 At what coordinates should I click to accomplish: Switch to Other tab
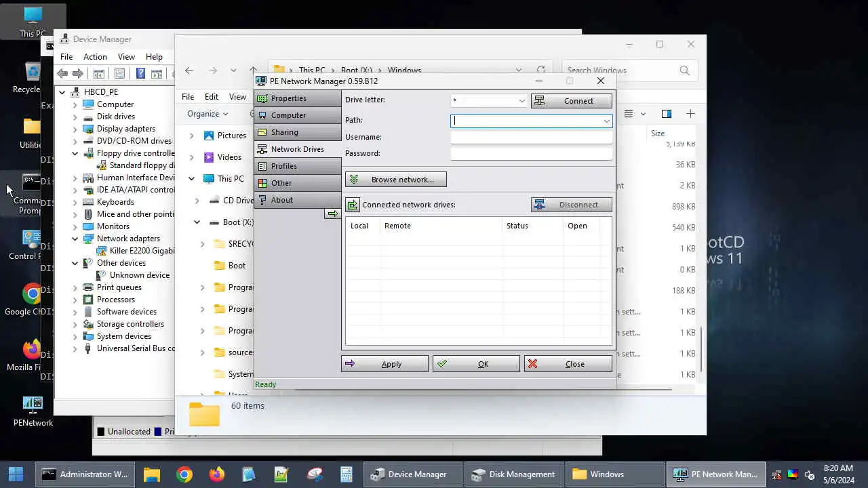[x=298, y=183]
